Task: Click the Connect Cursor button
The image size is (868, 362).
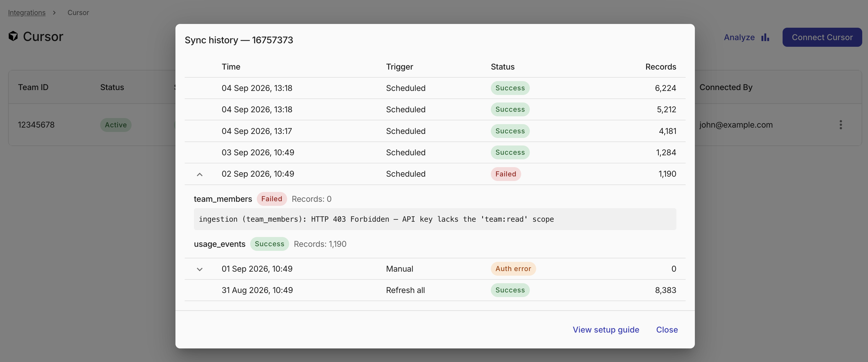Action: coord(822,37)
